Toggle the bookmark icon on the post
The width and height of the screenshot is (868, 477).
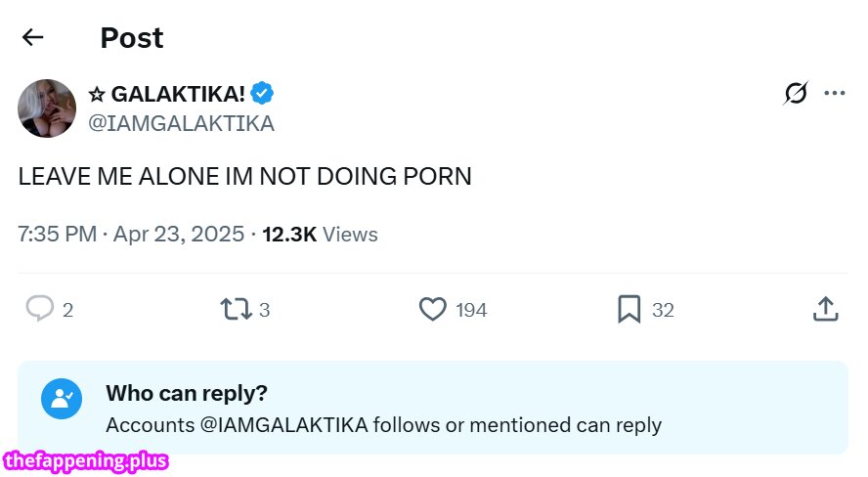tap(629, 310)
